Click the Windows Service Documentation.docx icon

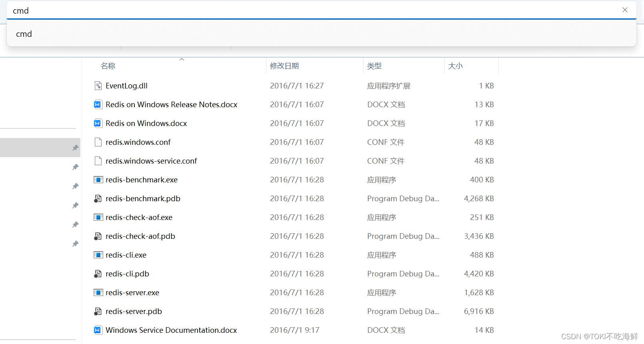click(98, 330)
